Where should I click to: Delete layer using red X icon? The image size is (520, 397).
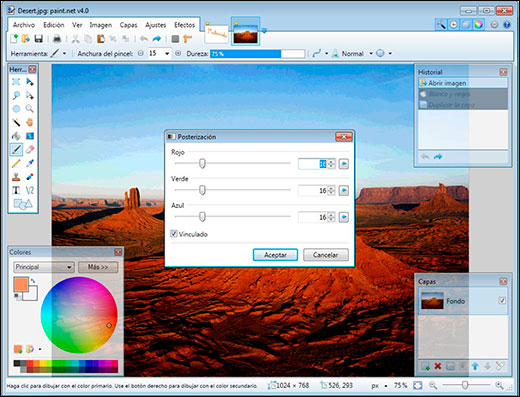438,366
